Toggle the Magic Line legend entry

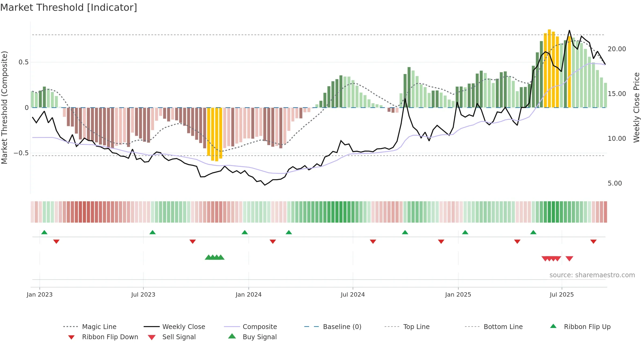pyautogui.click(x=90, y=327)
